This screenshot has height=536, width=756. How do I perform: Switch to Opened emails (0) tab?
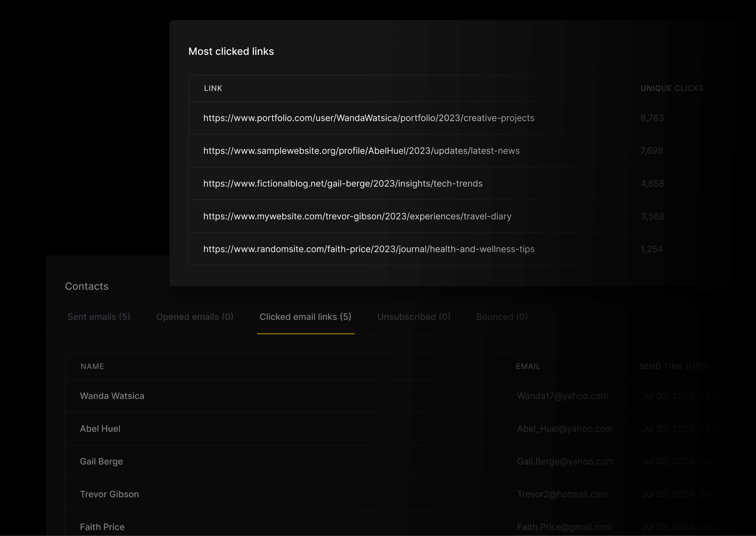195,317
